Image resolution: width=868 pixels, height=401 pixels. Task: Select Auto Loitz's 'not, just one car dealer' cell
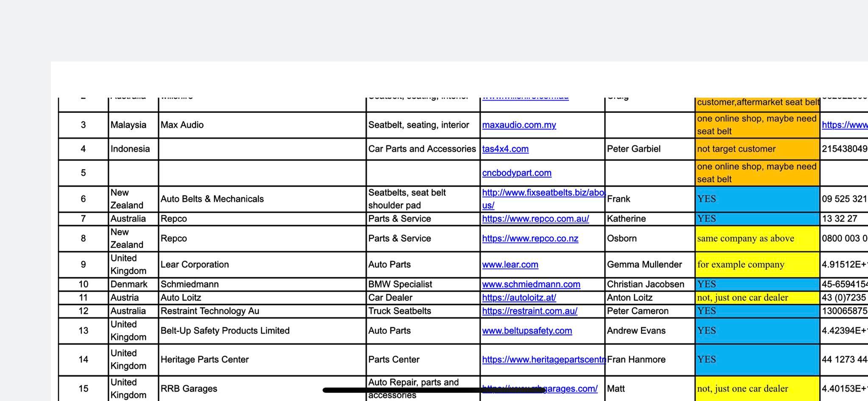click(x=757, y=298)
